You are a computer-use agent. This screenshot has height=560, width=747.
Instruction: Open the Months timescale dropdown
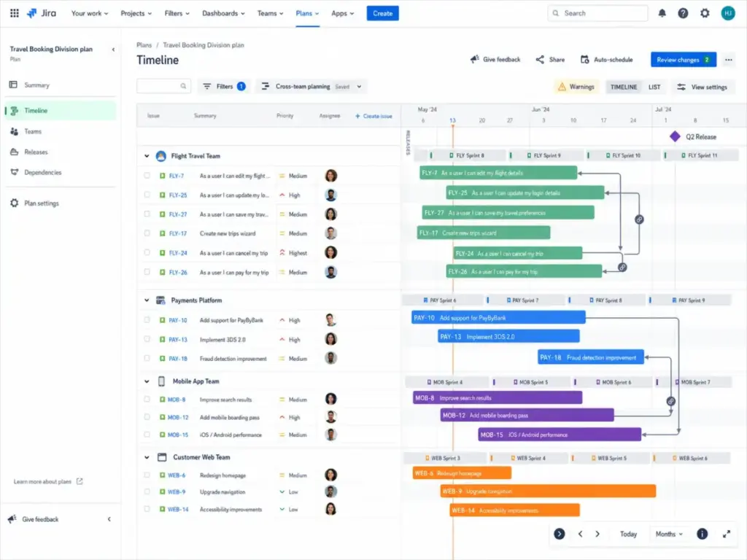669,534
